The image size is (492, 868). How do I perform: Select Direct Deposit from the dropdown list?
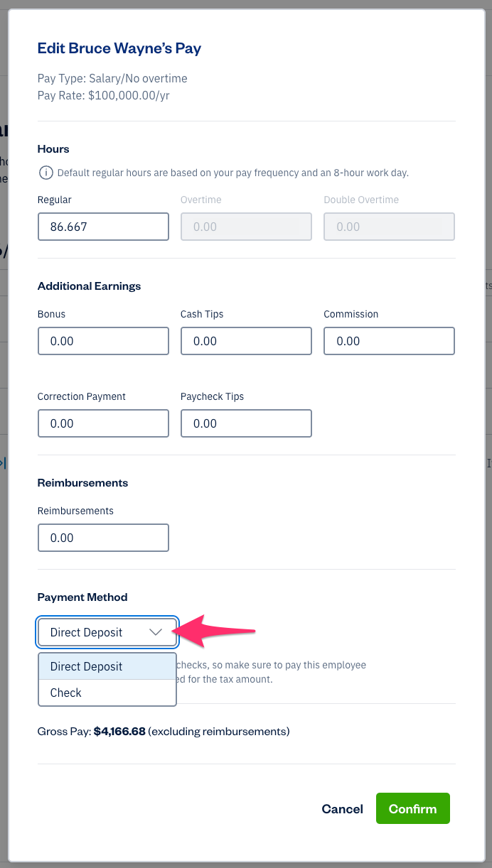click(x=107, y=666)
